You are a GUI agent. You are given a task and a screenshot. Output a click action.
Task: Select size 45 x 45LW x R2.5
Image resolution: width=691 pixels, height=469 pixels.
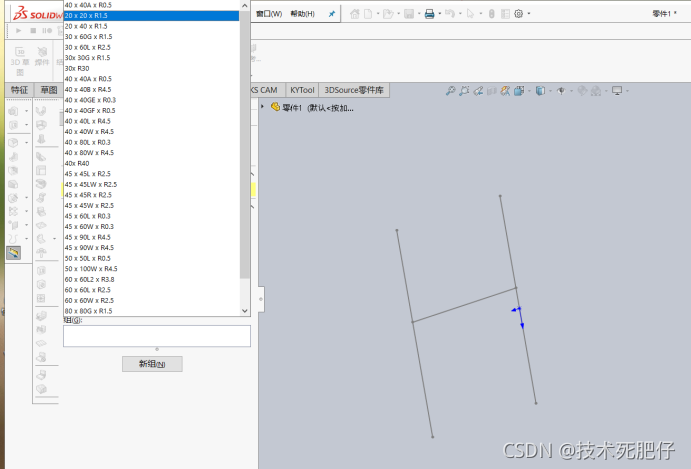[152, 184]
